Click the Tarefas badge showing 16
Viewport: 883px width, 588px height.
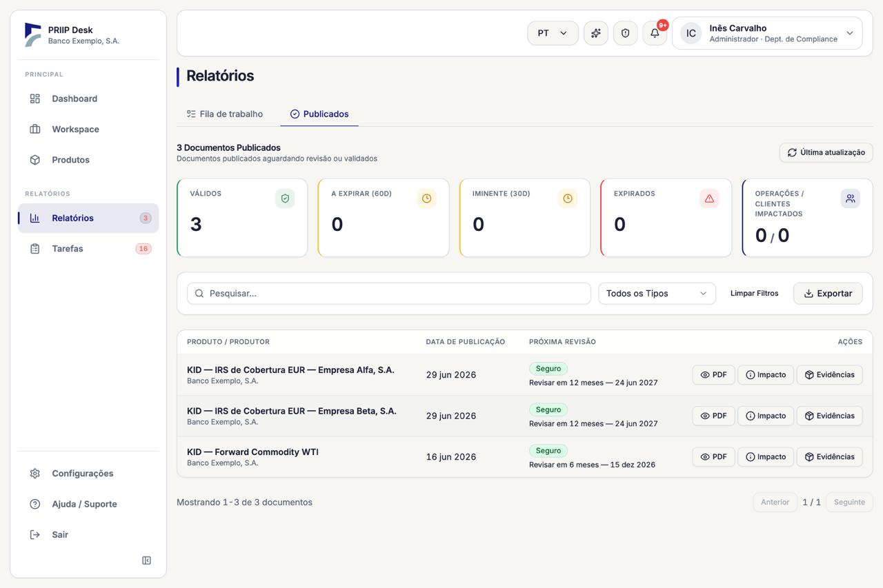coord(143,249)
